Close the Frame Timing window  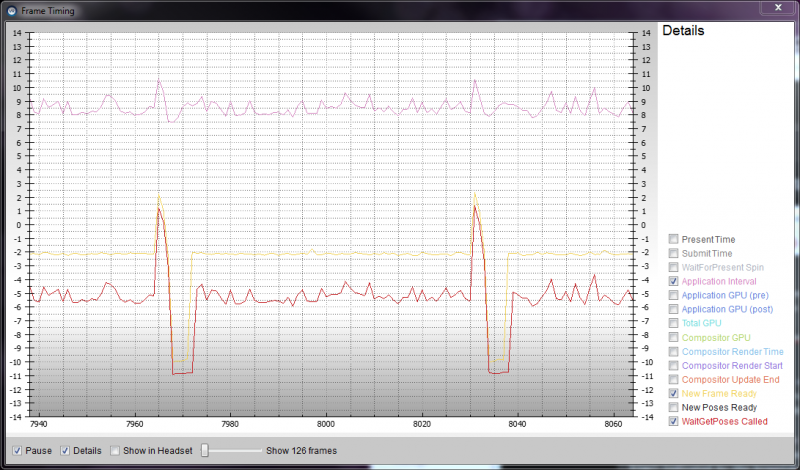pyautogui.click(x=778, y=8)
